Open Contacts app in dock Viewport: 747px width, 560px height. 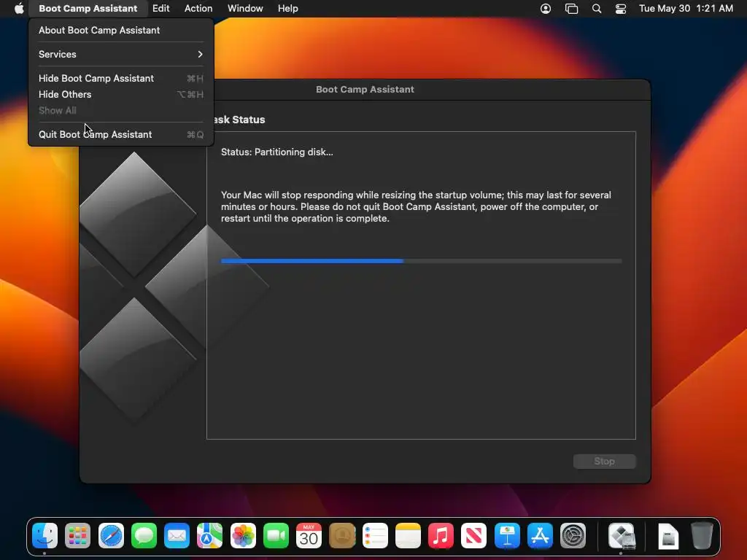(x=342, y=536)
